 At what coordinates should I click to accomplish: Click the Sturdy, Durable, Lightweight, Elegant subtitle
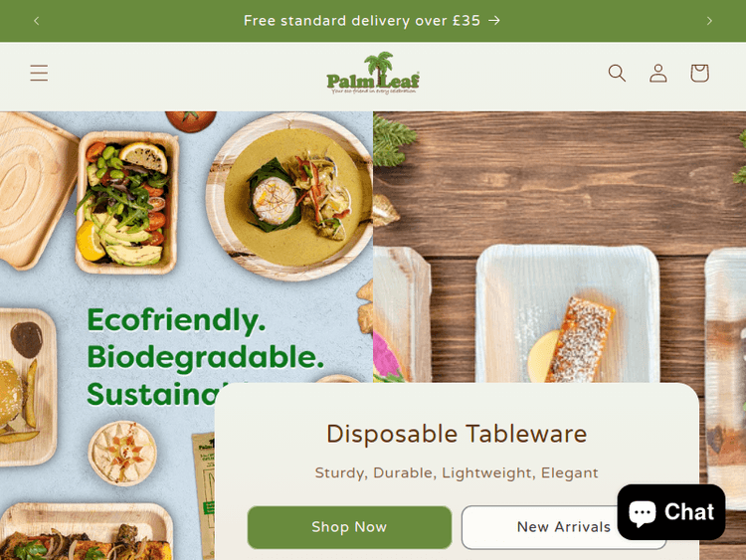pos(457,472)
